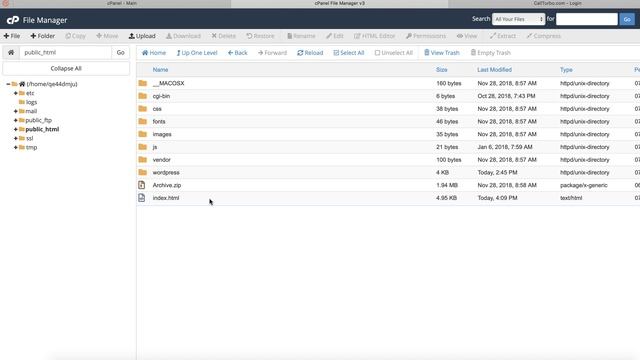Expand the etc folder in tree
Image resolution: width=640 pixels, height=360 pixels.
[16, 93]
